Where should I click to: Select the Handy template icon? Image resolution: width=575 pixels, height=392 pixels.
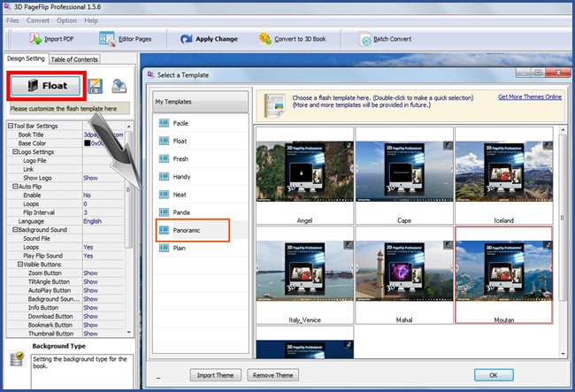[x=164, y=177]
